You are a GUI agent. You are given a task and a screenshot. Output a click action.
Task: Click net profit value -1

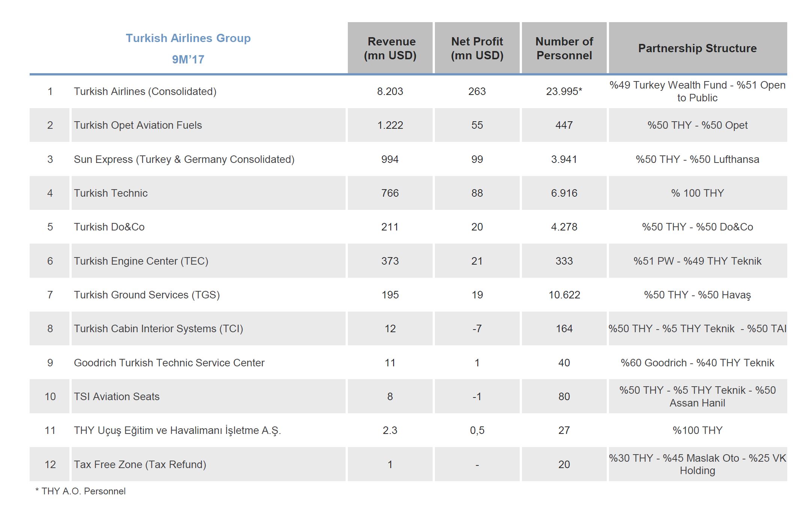pos(477,397)
